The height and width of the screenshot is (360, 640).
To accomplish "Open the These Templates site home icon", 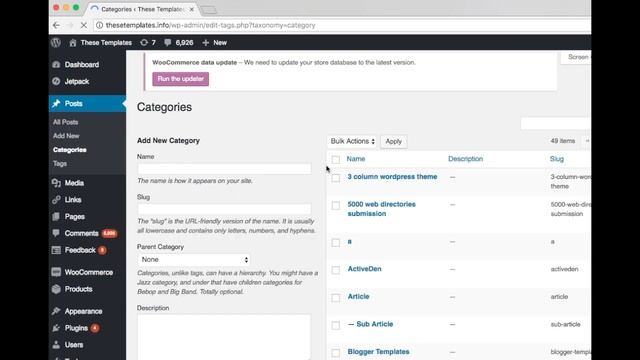I will 73,42.
